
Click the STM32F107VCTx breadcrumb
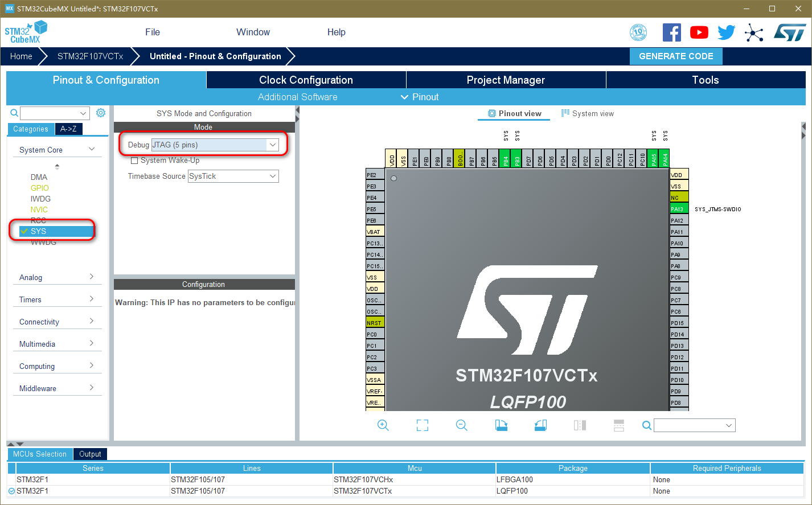[x=91, y=56]
